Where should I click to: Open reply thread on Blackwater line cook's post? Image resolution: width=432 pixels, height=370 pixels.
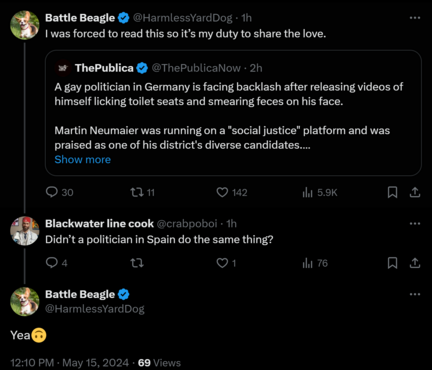tap(56, 263)
